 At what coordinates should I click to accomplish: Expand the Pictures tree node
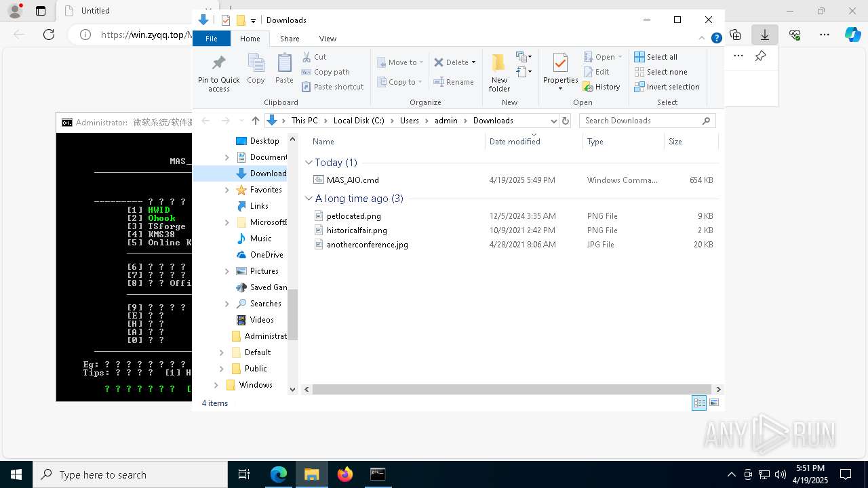pos(227,271)
